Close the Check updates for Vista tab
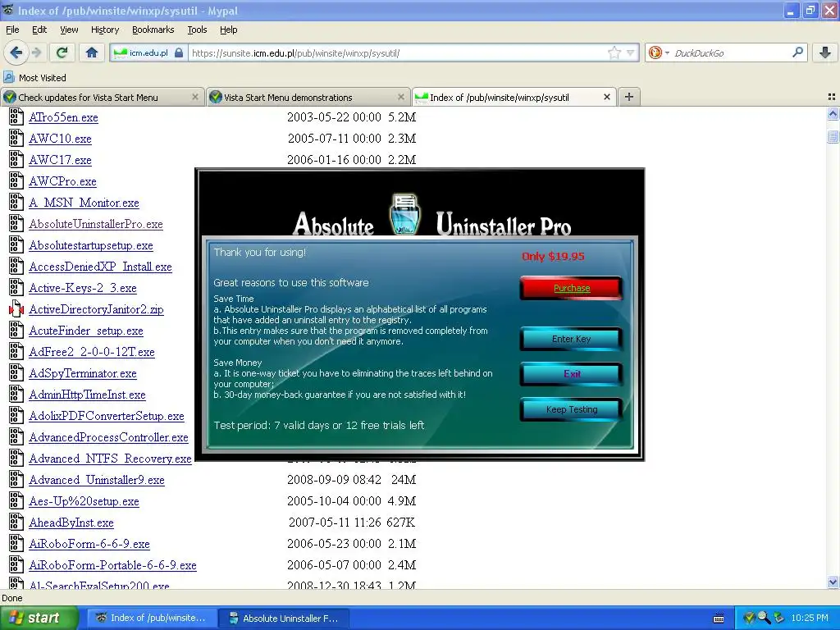Screen dimensions: 840x630 [195, 97]
